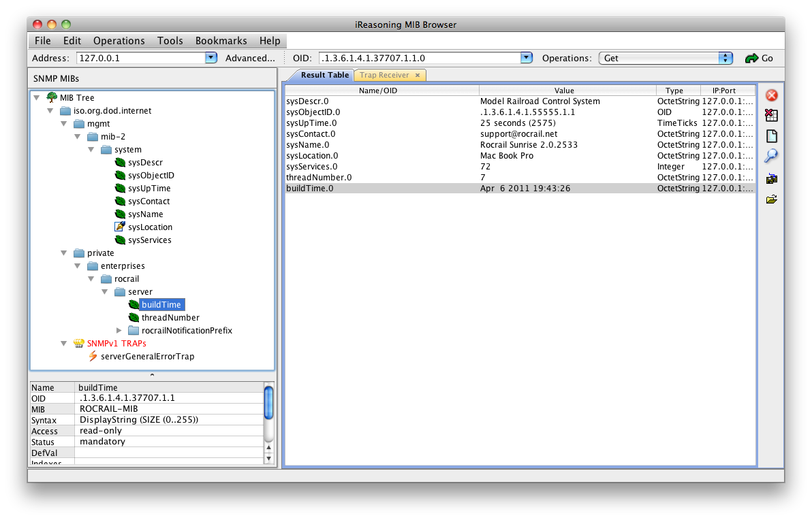
Task: Click the red stop icon in right toolbar
Action: pos(772,95)
